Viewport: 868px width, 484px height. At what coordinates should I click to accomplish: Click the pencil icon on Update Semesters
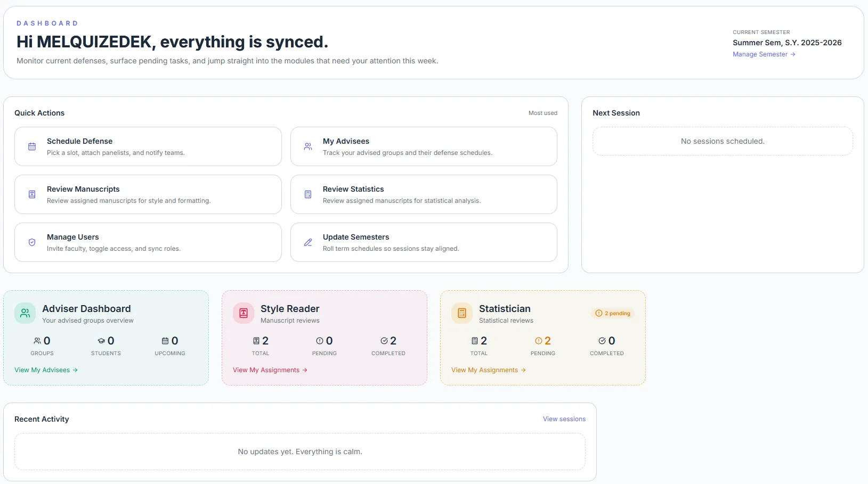[x=308, y=242]
